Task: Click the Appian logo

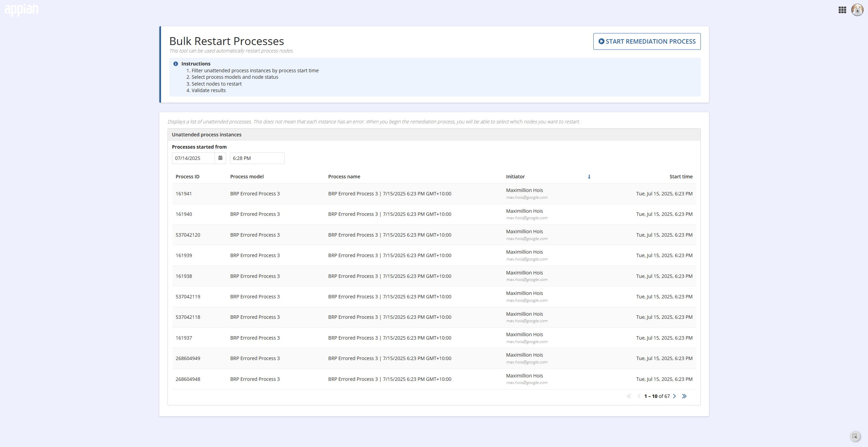Action: click(21, 10)
